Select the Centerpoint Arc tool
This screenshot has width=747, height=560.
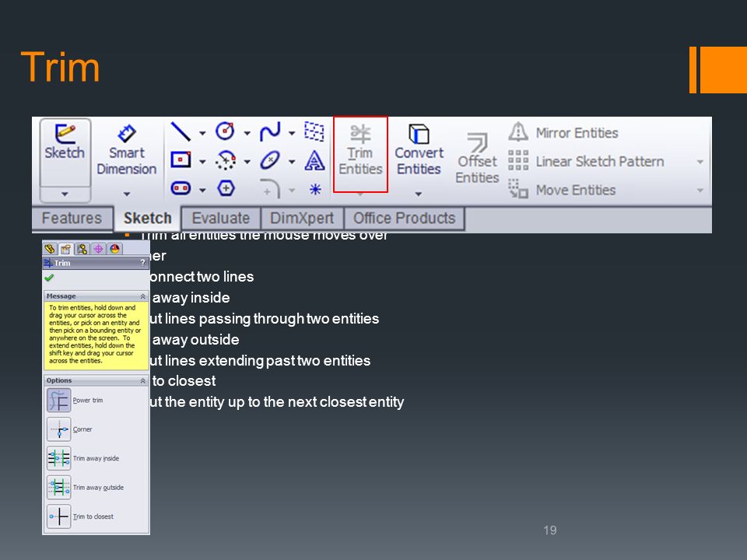(x=225, y=160)
